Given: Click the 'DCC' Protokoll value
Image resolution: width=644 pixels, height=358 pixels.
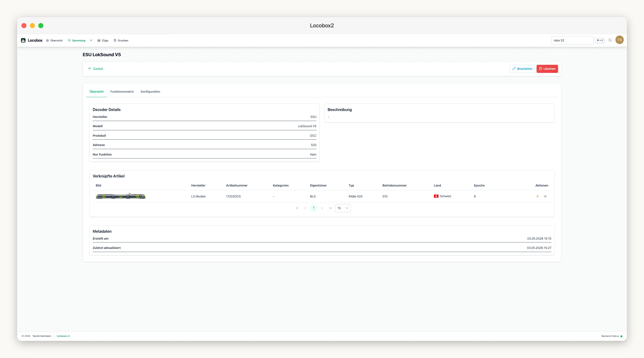Looking at the screenshot, I should point(313,136).
